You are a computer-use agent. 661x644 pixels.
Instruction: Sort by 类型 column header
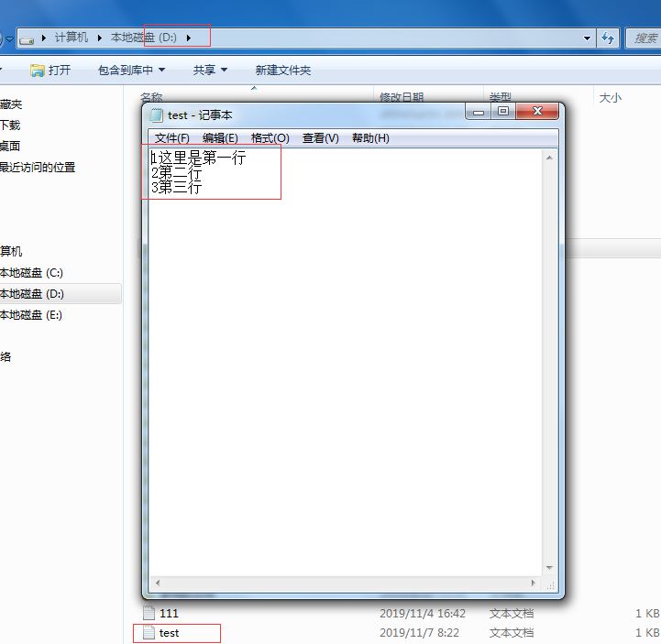pyautogui.click(x=501, y=97)
